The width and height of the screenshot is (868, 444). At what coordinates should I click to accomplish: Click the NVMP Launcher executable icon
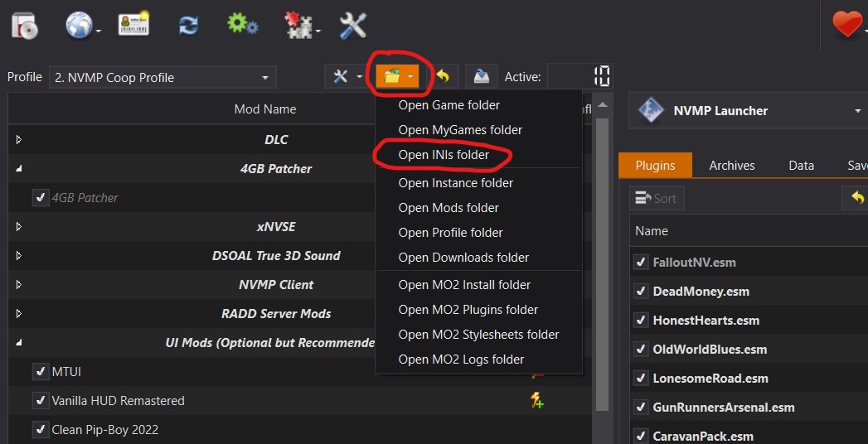(651, 110)
